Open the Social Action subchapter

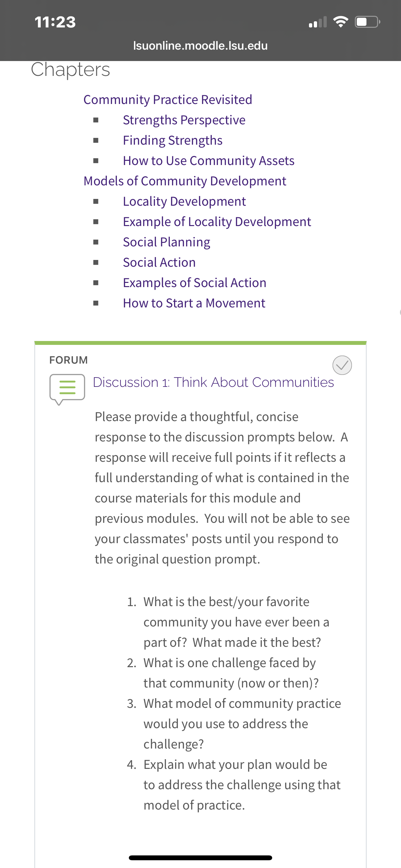[x=159, y=262]
